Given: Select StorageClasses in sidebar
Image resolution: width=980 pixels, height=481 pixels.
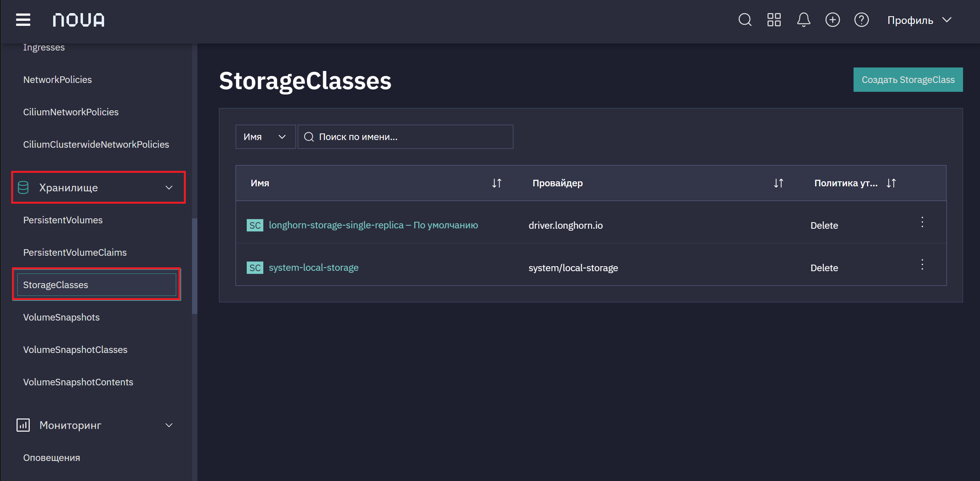Looking at the screenshot, I should [x=97, y=285].
